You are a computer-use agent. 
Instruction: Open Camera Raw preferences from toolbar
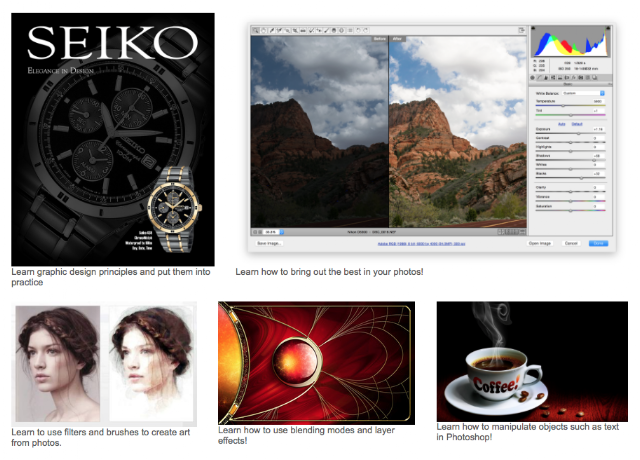click(350, 31)
